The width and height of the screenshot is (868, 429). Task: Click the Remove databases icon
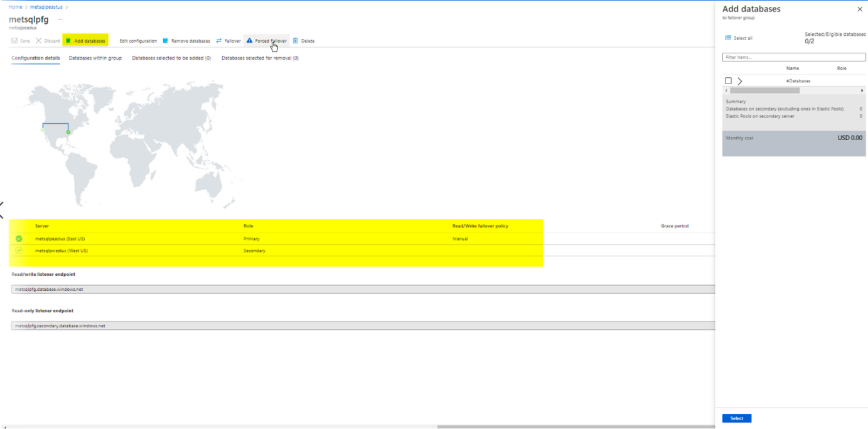click(166, 41)
